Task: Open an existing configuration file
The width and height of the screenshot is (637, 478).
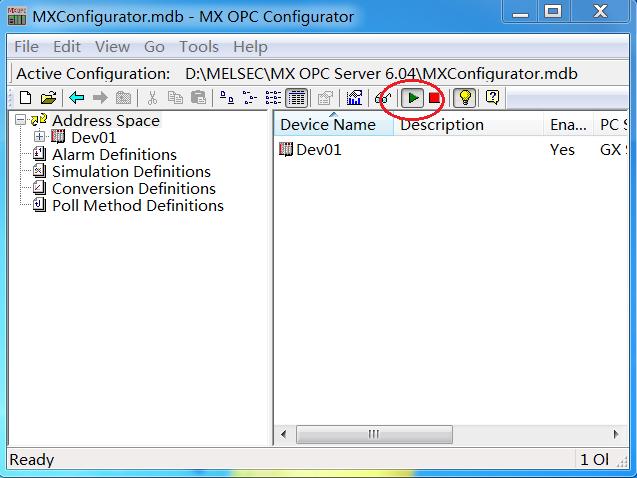Action: pyautogui.click(x=48, y=98)
